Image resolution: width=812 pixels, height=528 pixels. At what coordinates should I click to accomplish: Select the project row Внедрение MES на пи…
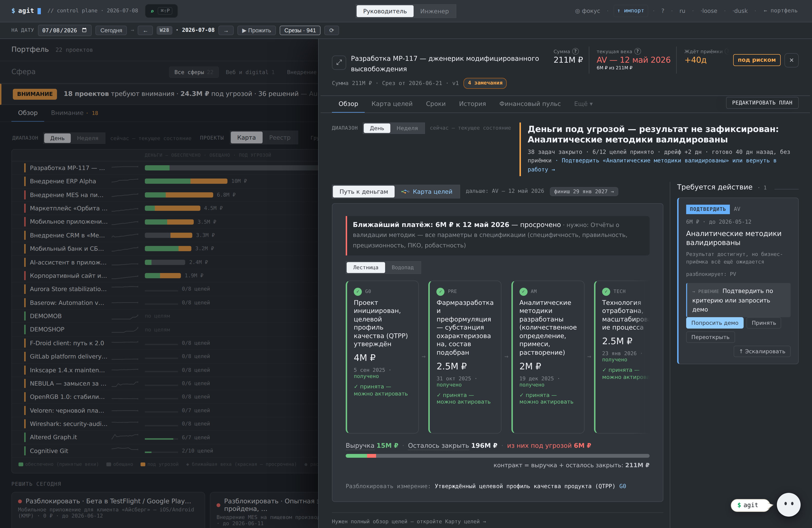coord(165,195)
